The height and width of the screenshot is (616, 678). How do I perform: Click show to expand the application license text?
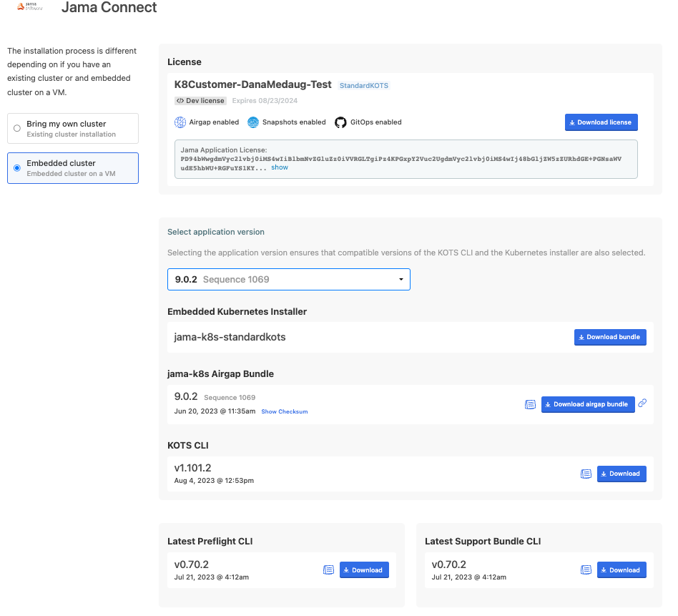click(x=278, y=167)
